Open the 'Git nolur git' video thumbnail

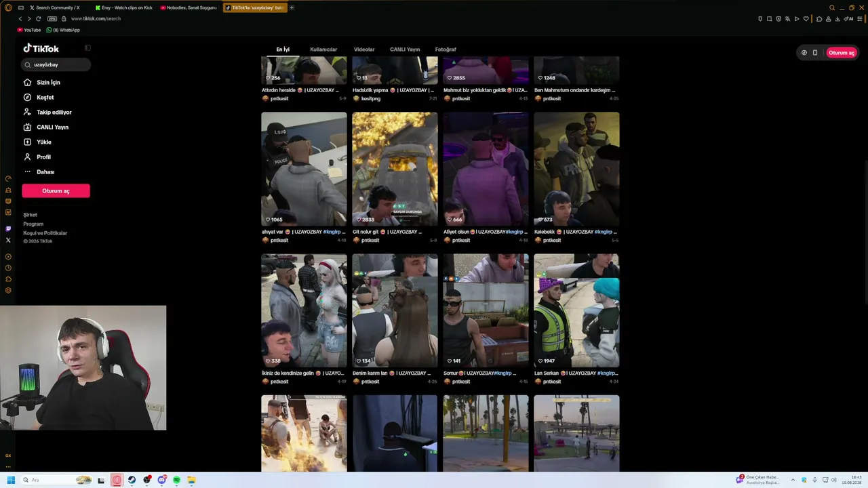coord(395,169)
